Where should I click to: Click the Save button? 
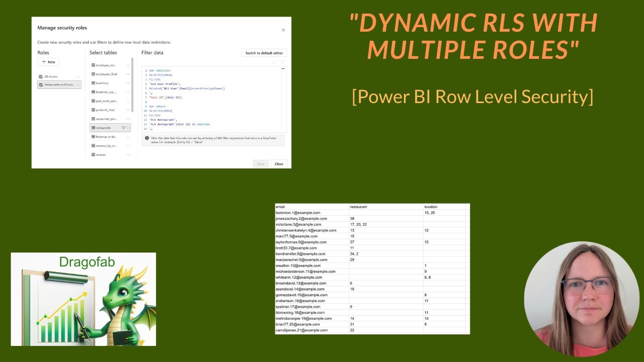[x=261, y=164]
